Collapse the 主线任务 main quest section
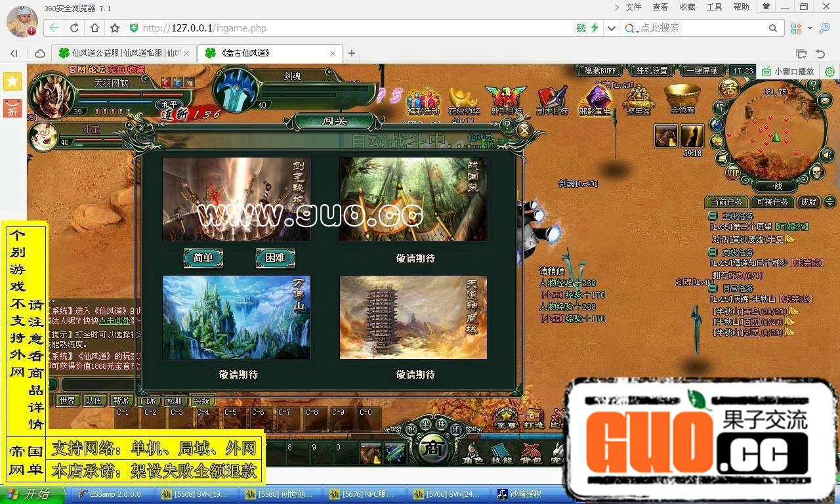The width and height of the screenshot is (840, 504). (713, 216)
